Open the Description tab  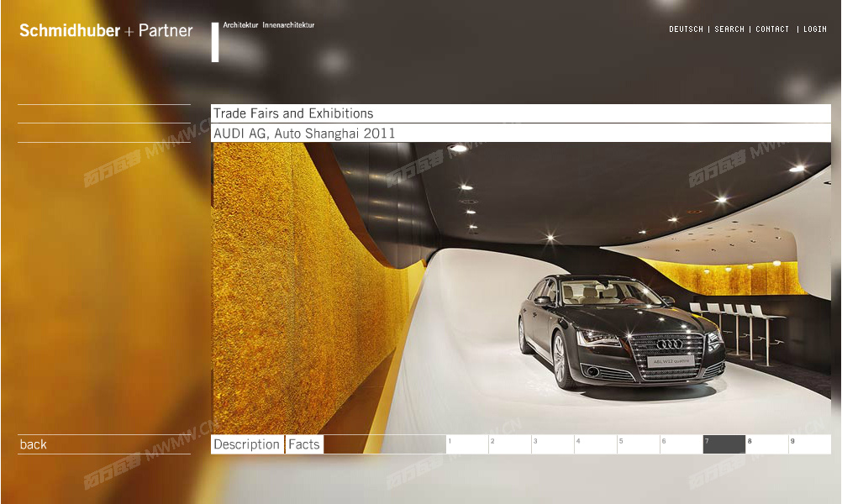[x=247, y=444]
